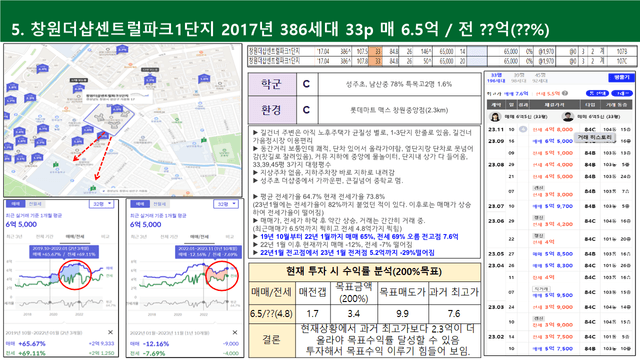The image size is (640, 360).
Task: Click the round icon in the 23.11 transaction row
Action: click(x=523, y=129)
